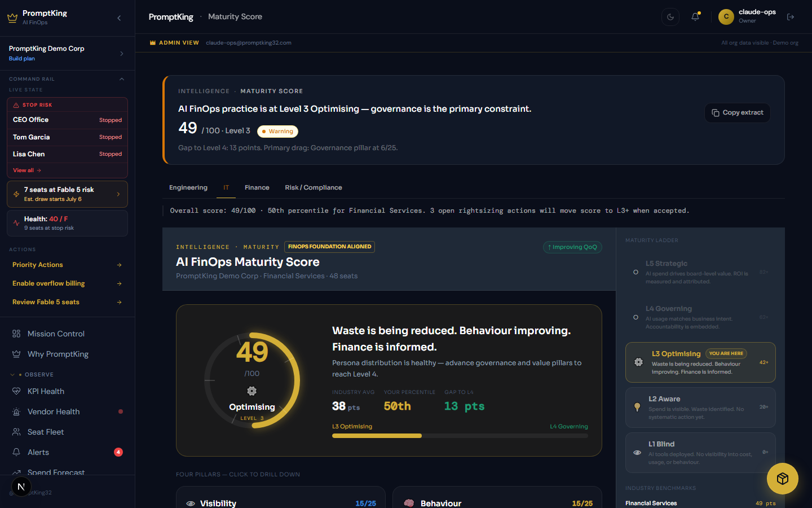The image size is (812, 508).
Task: Open Seat Fleet page
Action: click(67, 432)
